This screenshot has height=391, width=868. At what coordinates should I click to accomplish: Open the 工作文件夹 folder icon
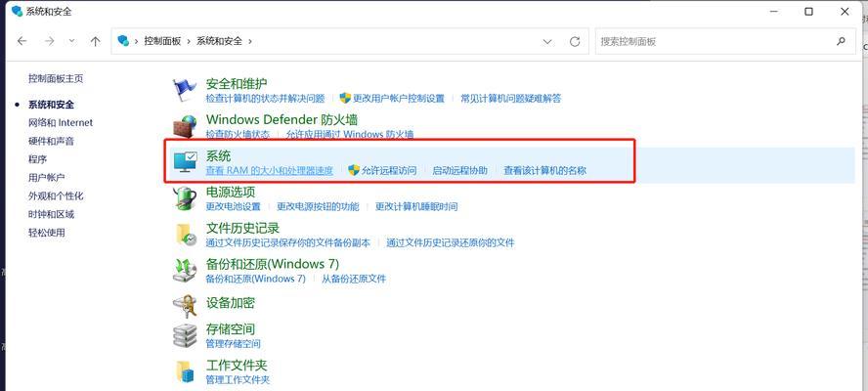tap(185, 371)
